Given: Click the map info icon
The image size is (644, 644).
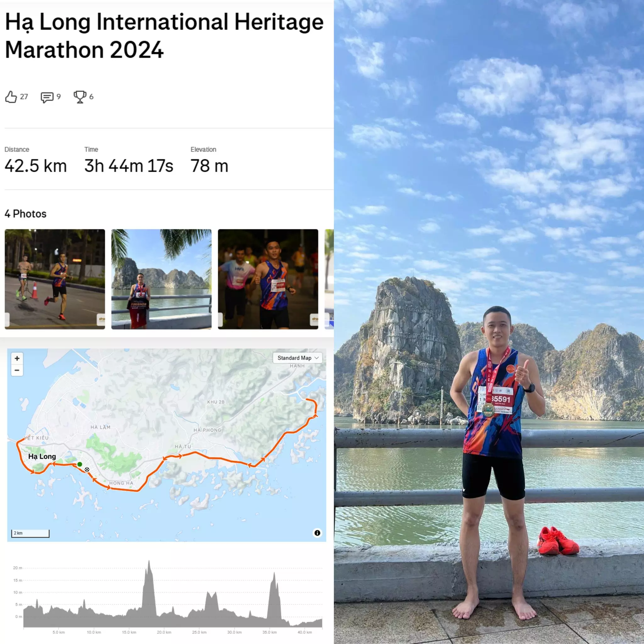Looking at the screenshot, I should [x=317, y=533].
